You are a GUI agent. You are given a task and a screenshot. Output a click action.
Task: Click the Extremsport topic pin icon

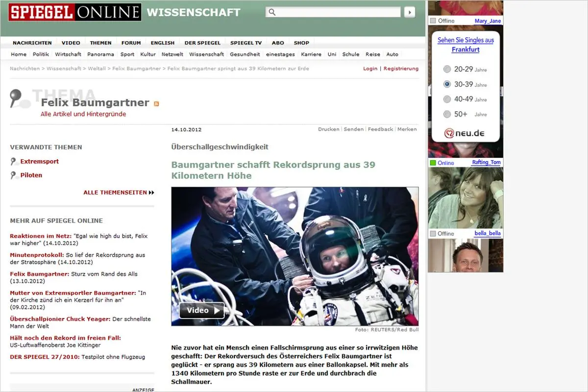13,161
